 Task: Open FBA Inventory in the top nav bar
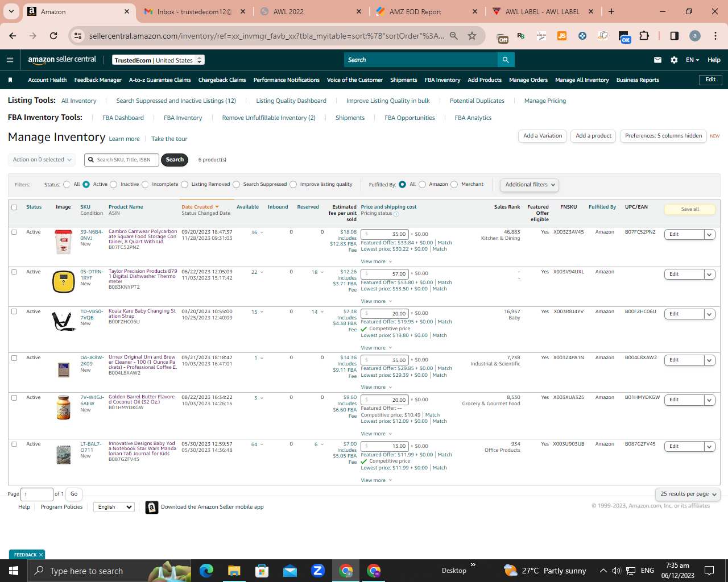coord(442,80)
